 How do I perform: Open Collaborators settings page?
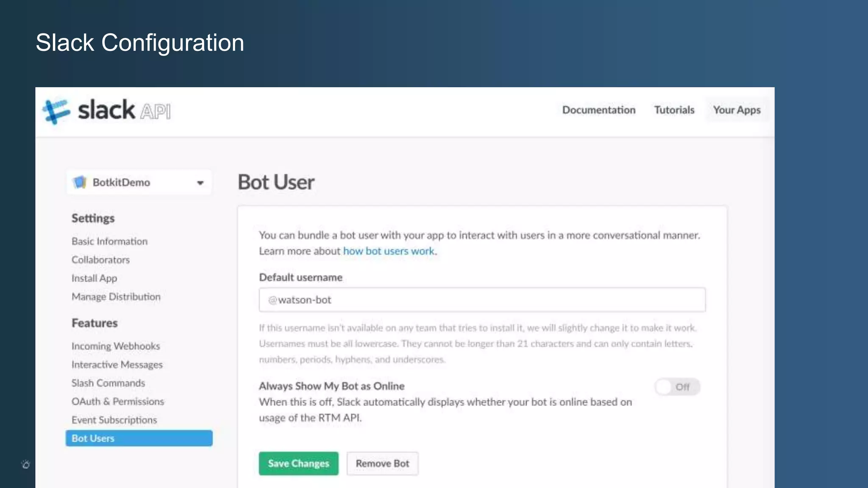(x=100, y=260)
